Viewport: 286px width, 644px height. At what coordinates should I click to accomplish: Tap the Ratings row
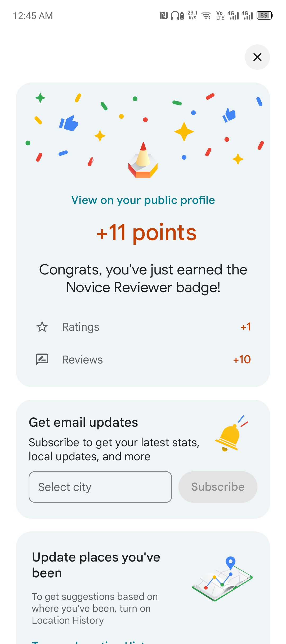pyautogui.click(x=143, y=327)
